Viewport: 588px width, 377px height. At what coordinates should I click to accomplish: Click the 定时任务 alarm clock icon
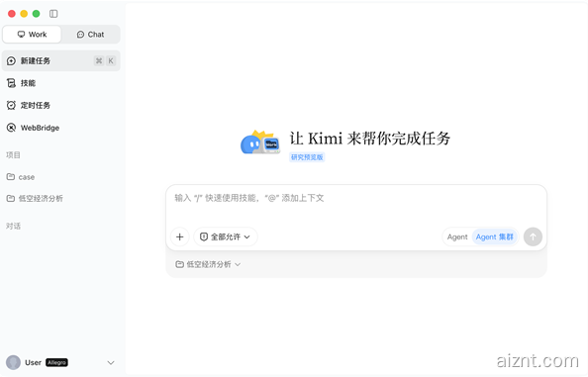pos(11,105)
